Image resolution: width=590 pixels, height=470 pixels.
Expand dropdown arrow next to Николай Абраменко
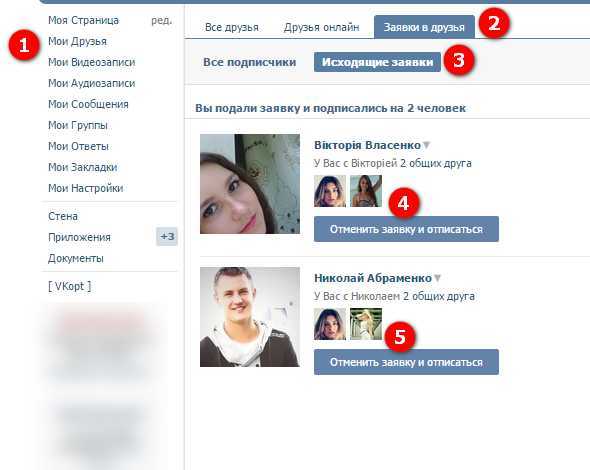[437, 278]
